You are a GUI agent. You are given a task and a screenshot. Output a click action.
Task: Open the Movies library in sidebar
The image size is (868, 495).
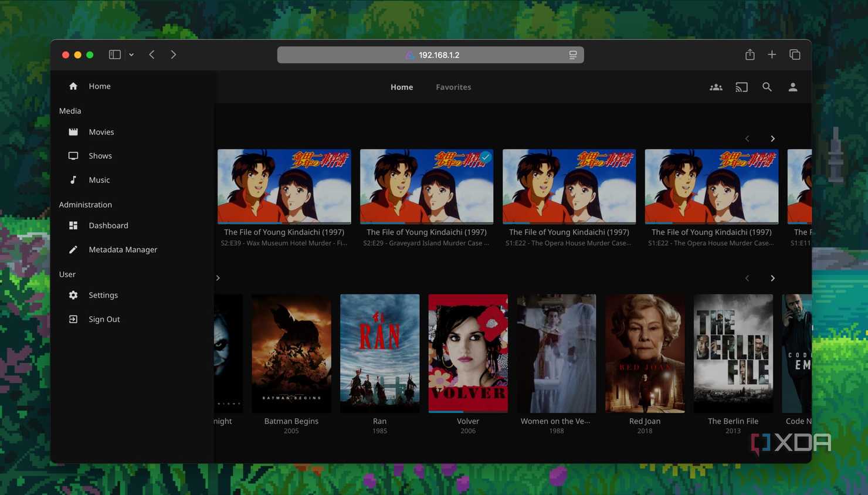[133, 132]
